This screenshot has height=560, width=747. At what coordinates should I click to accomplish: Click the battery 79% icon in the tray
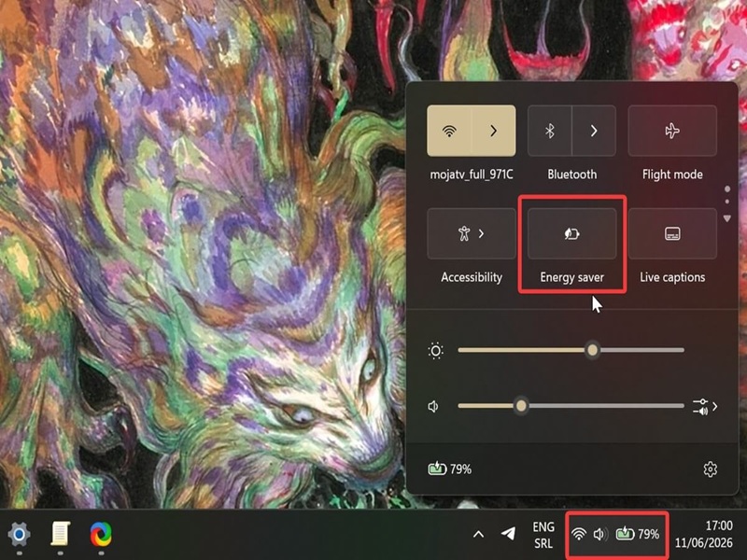coord(638,534)
